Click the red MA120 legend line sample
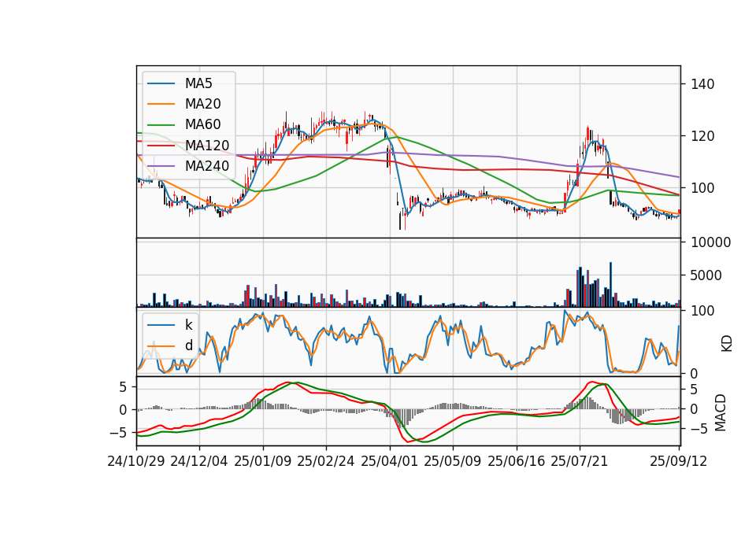 coord(161,145)
